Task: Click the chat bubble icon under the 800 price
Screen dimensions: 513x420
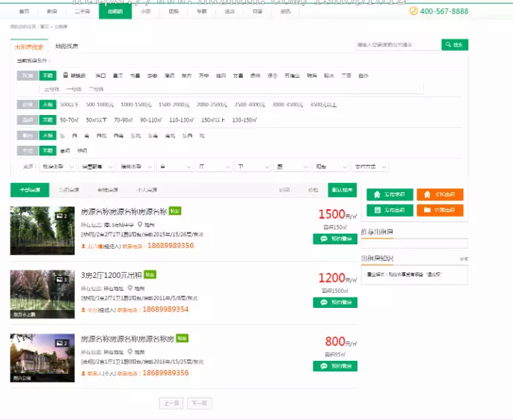Action: 324,366
